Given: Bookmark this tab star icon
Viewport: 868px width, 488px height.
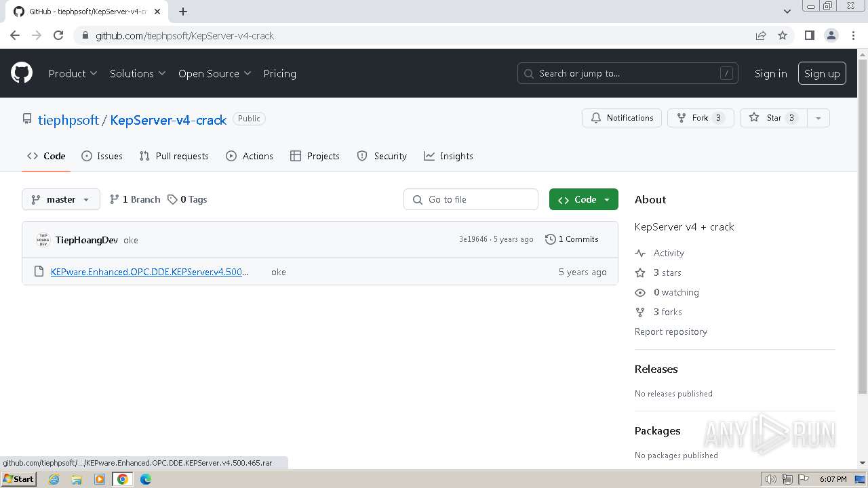Looking at the screenshot, I should (783, 35).
